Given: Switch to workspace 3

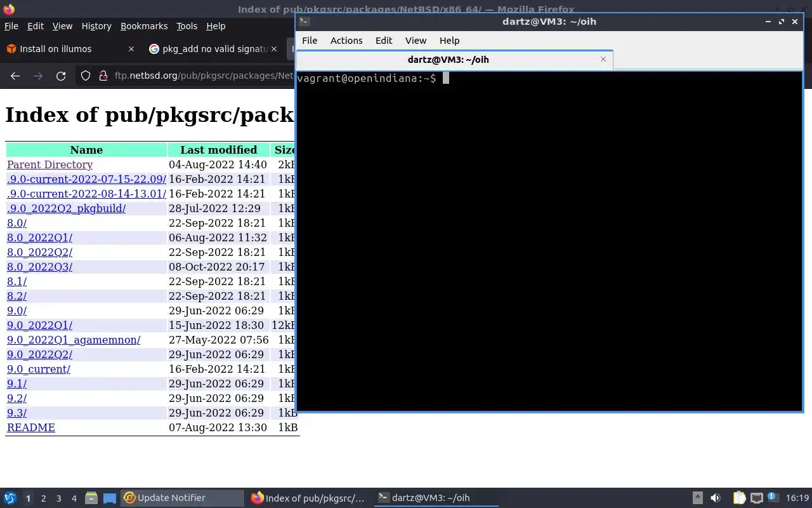Looking at the screenshot, I should pyautogui.click(x=58, y=498).
